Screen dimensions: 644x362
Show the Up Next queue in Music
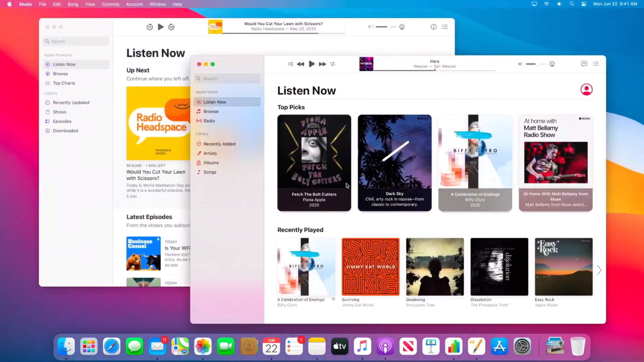click(x=596, y=64)
